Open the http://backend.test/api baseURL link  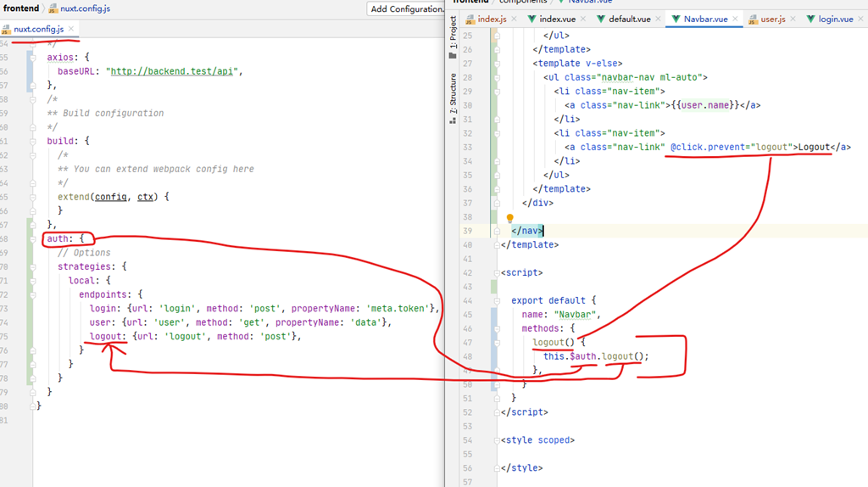tap(171, 71)
